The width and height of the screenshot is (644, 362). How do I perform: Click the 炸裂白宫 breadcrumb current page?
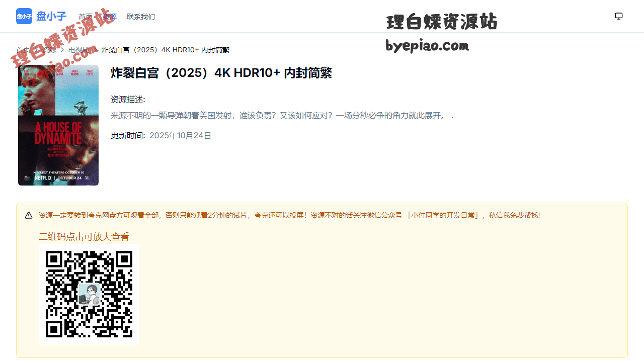click(166, 50)
